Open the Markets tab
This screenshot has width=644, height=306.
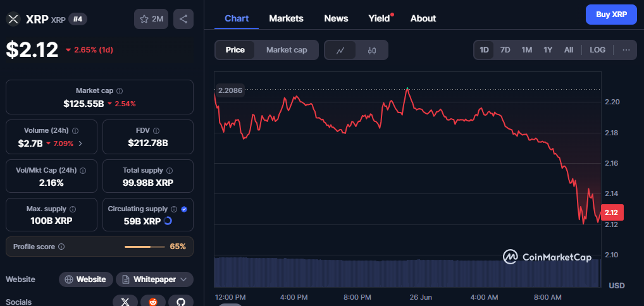click(x=287, y=18)
